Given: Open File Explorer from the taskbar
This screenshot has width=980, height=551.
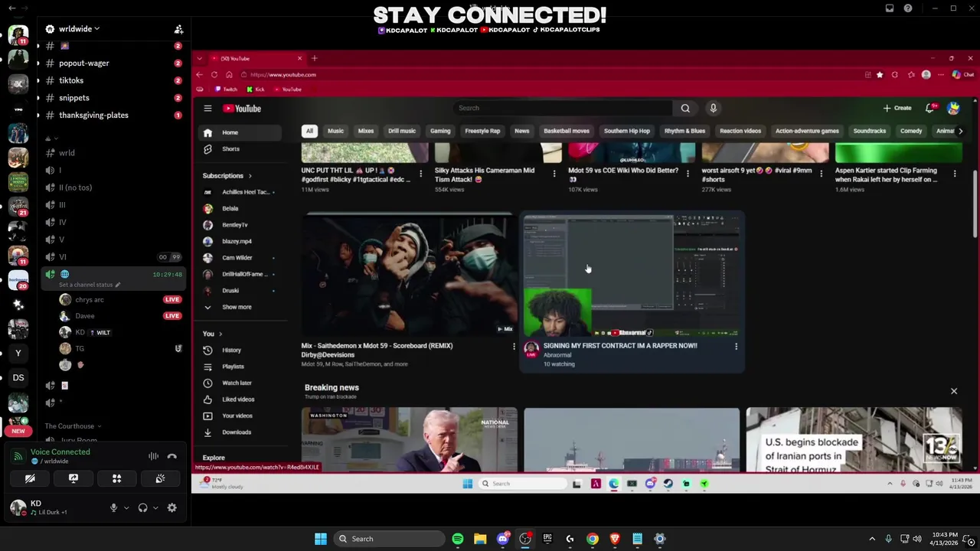Looking at the screenshot, I should (480, 539).
